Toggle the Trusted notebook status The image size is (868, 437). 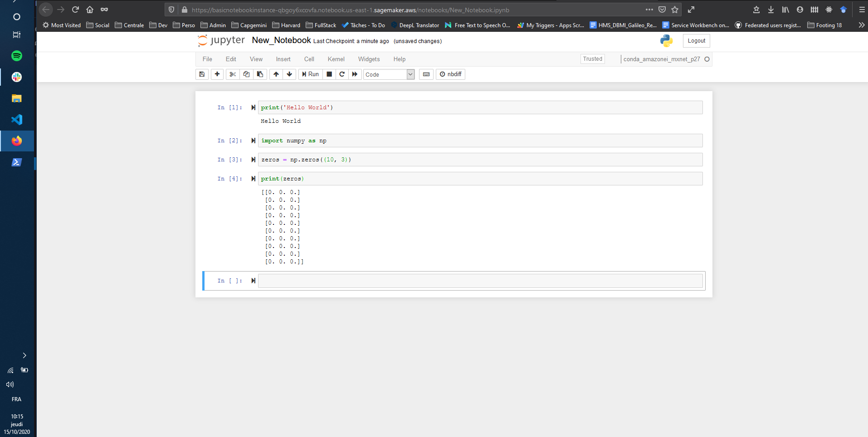coord(592,59)
